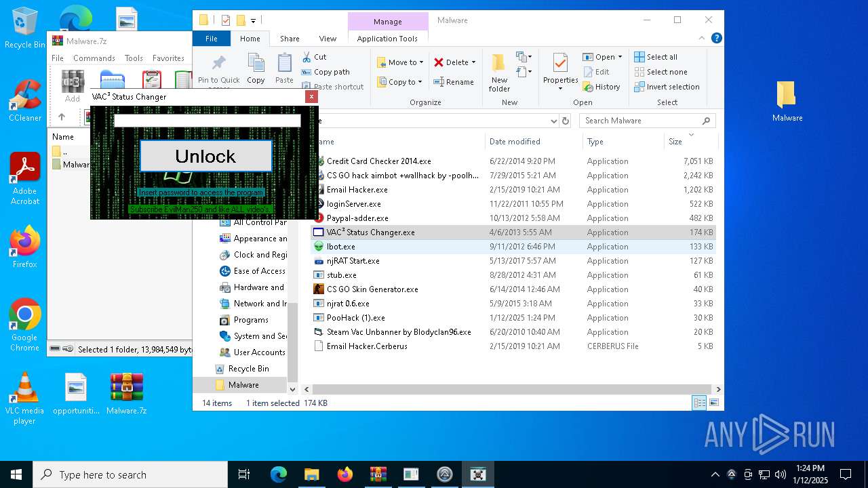
Task: Click the red Delete X icon
Action: (x=439, y=62)
